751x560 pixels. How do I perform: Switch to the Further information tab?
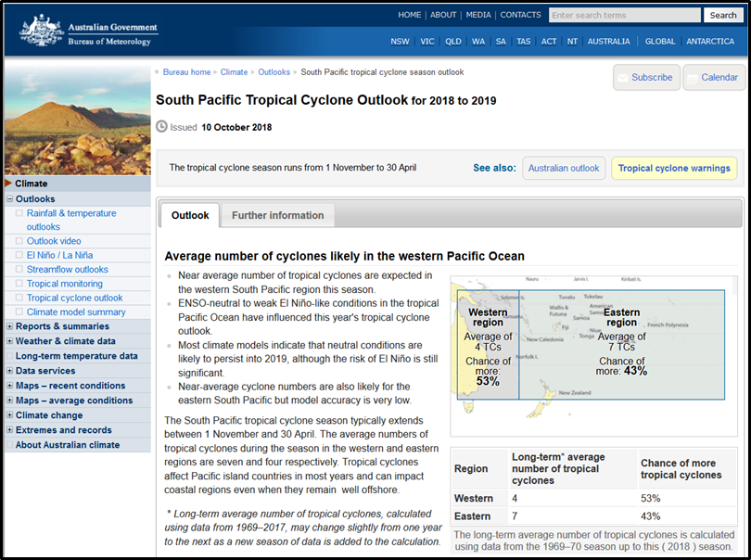click(277, 214)
